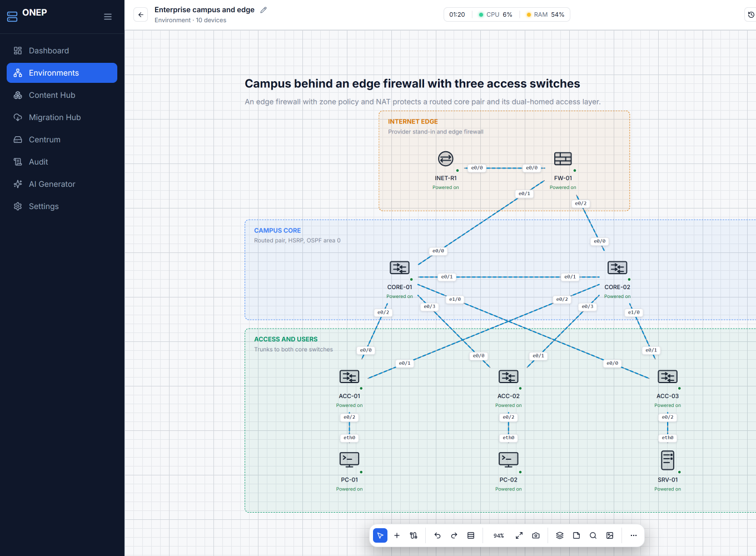Select the SRV-01 server node
756x556 pixels.
pos(668,460)
